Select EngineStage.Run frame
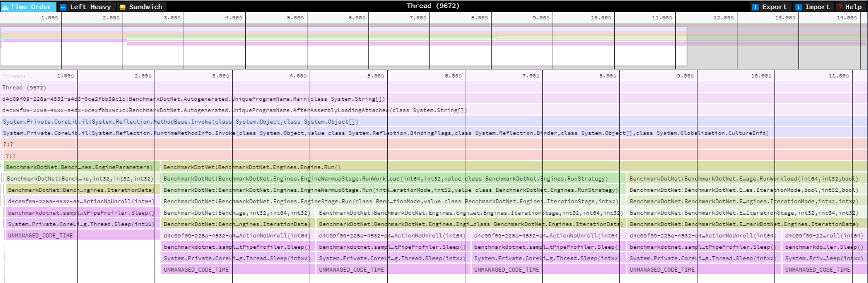This screenshot has height=283, width=868. 394,201
